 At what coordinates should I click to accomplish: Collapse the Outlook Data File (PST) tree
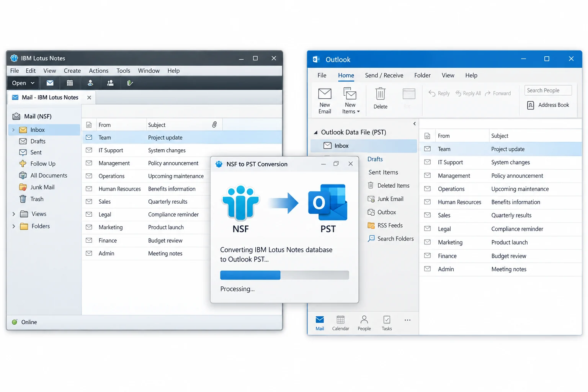(x=315, y=132)
